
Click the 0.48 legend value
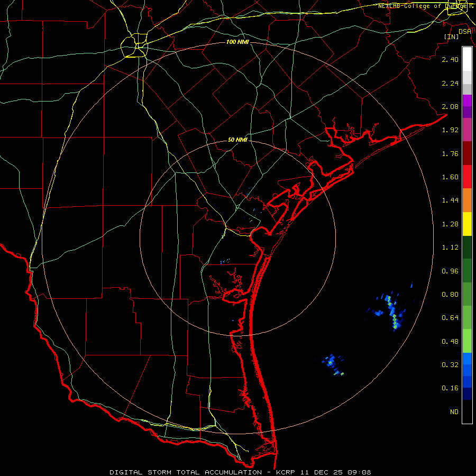click(450, 342)
